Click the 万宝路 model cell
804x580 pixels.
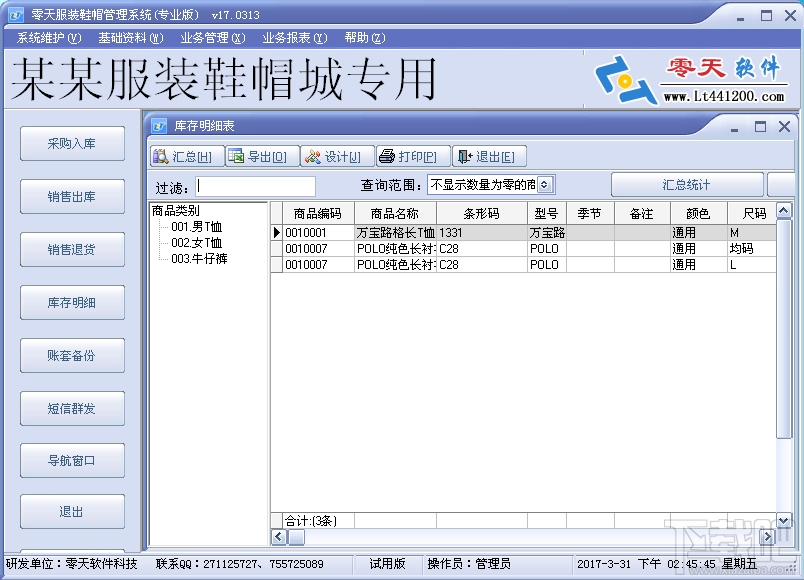[x=547, y=233]
